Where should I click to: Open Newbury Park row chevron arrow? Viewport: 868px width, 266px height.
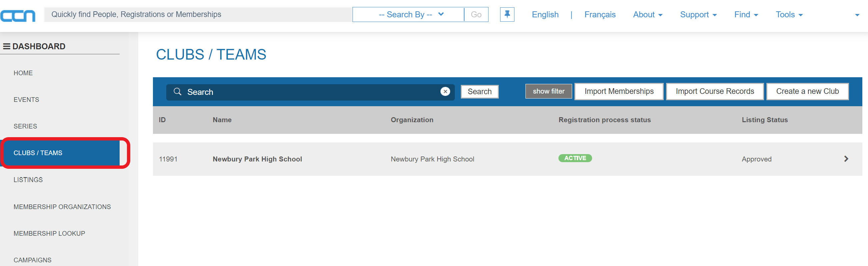click(846, 159)
